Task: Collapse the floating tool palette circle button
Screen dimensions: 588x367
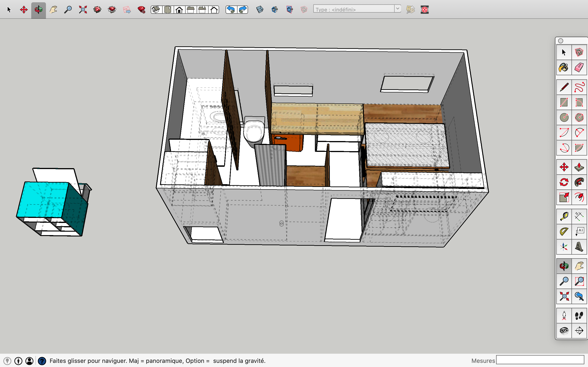Action: 561,41
